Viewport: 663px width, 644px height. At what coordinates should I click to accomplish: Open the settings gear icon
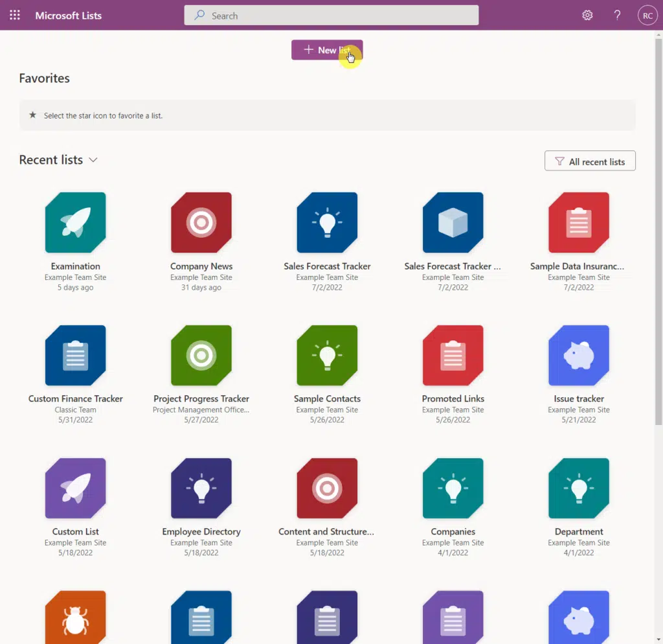pos(587,16)
